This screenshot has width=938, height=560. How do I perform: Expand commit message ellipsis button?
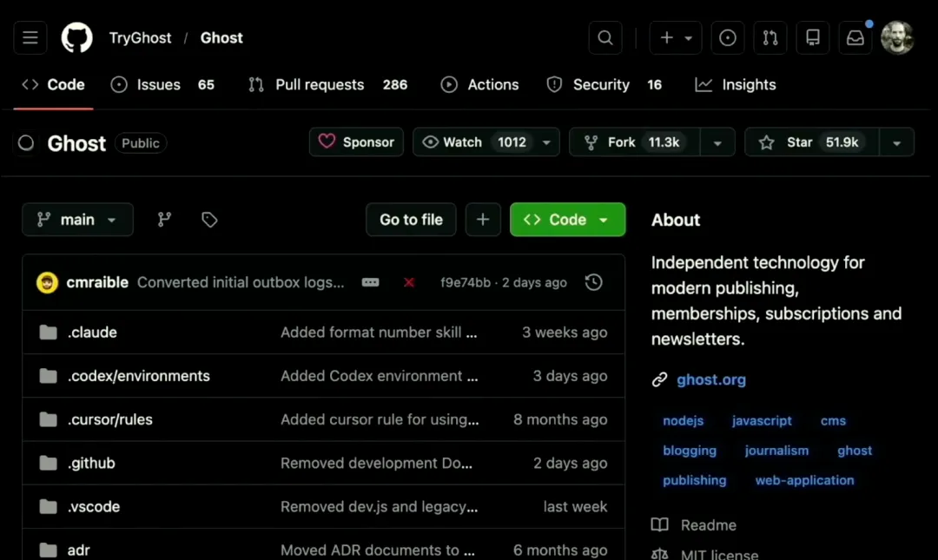pyautogui.click(x=370, y=282)
